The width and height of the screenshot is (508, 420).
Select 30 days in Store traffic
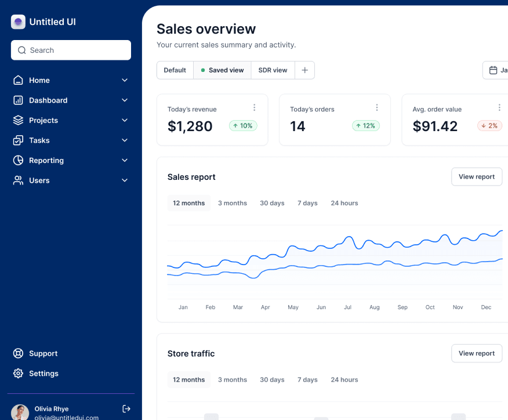pyautogui.click(x=272, y=380)
